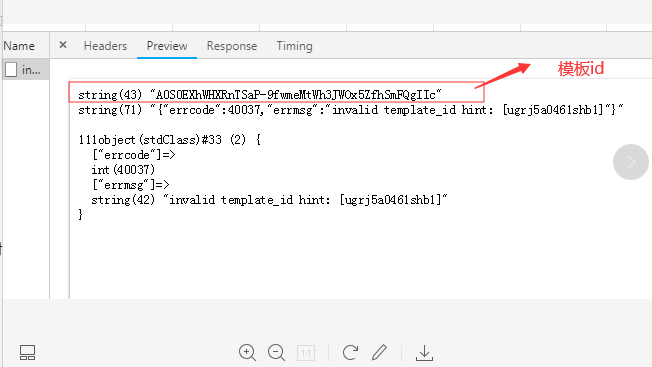Edit the image with pencil icon
Screen dimensions: 652x367
pyautogui.click(x=379, y=352)
